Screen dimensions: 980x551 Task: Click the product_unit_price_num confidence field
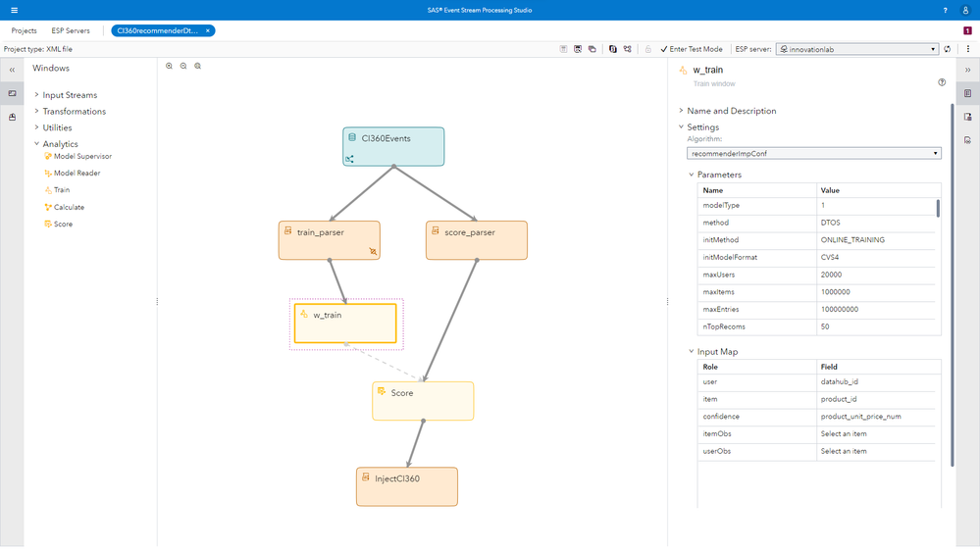click(x=878, y=416)
